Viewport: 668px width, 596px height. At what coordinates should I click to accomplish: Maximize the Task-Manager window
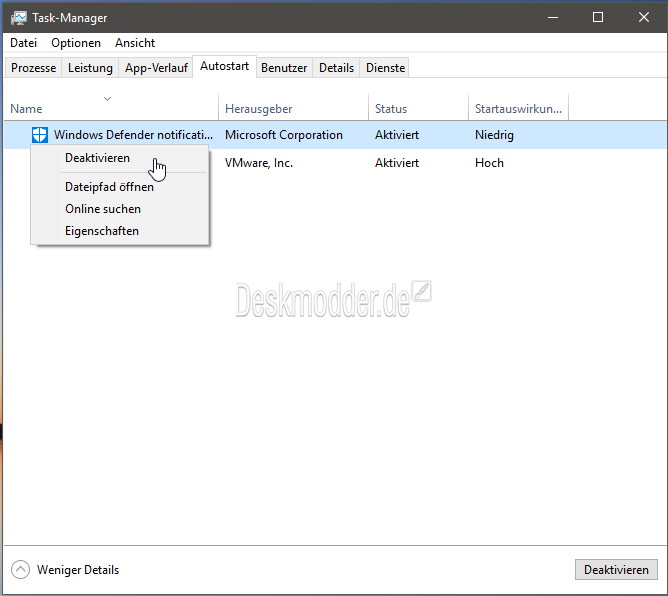(598, 17)
